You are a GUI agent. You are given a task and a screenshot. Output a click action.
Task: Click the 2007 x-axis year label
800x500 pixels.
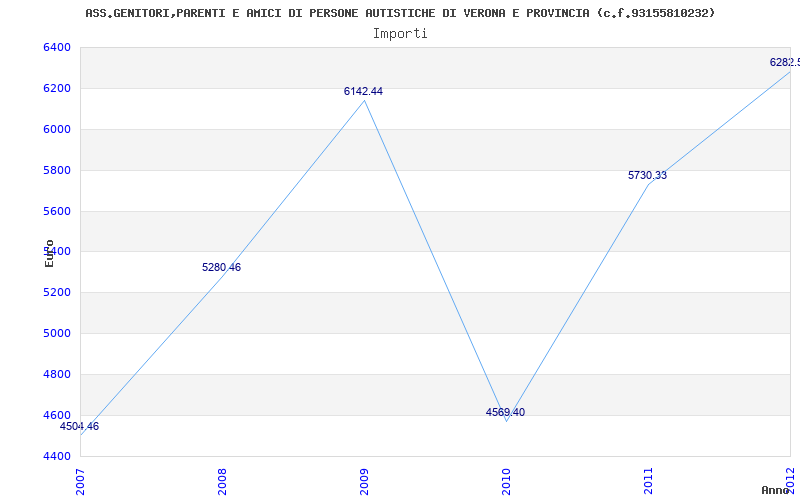click(x=81, y=481)
